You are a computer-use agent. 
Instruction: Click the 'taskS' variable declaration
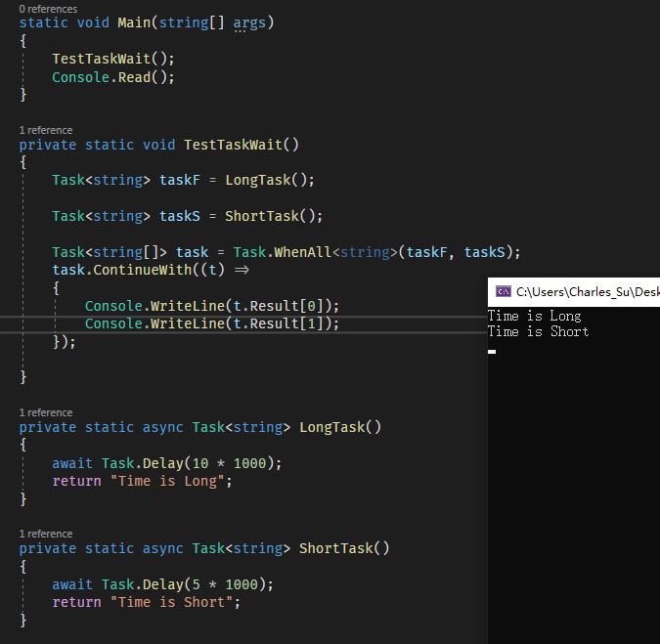pyautogui.click(x=179, y=216)
